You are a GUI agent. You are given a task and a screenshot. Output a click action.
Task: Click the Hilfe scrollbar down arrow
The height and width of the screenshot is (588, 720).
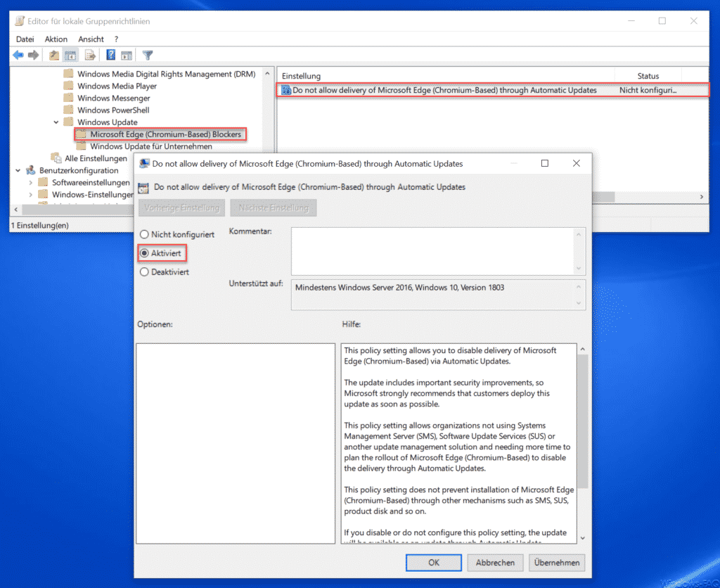[x=582, y=538]
